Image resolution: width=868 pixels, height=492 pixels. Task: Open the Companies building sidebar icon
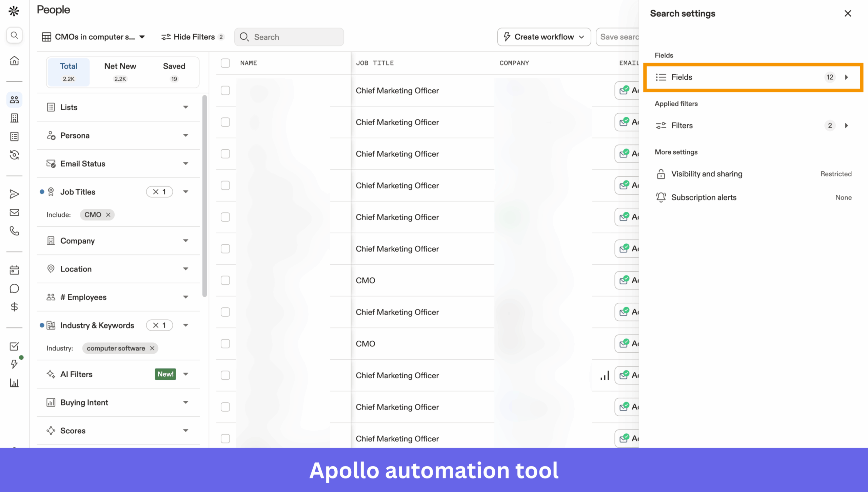pos(14,118)
